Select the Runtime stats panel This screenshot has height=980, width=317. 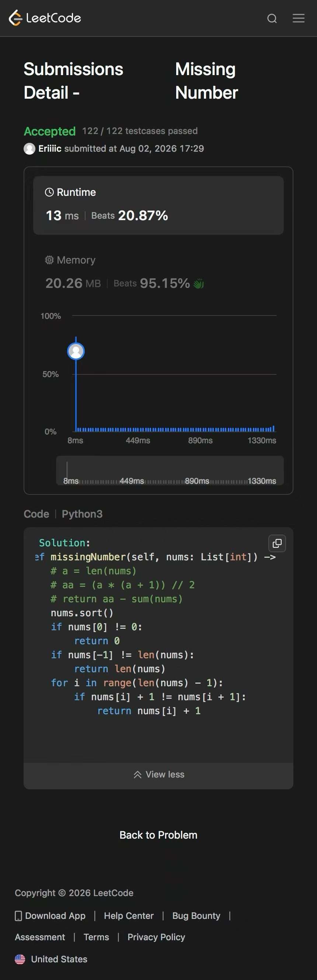[158, 205]
